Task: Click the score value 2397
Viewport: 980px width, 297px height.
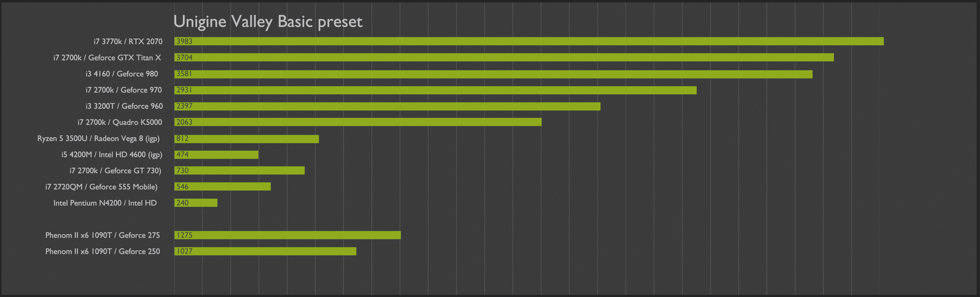Action: (184, 106)
